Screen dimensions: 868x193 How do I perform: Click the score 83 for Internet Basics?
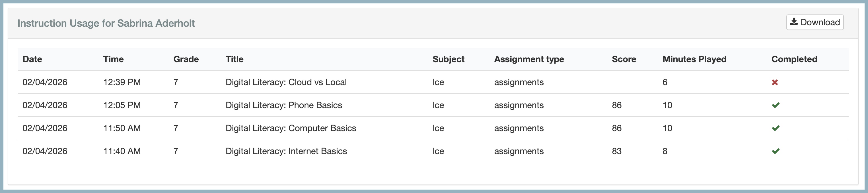tap(617, 151)
